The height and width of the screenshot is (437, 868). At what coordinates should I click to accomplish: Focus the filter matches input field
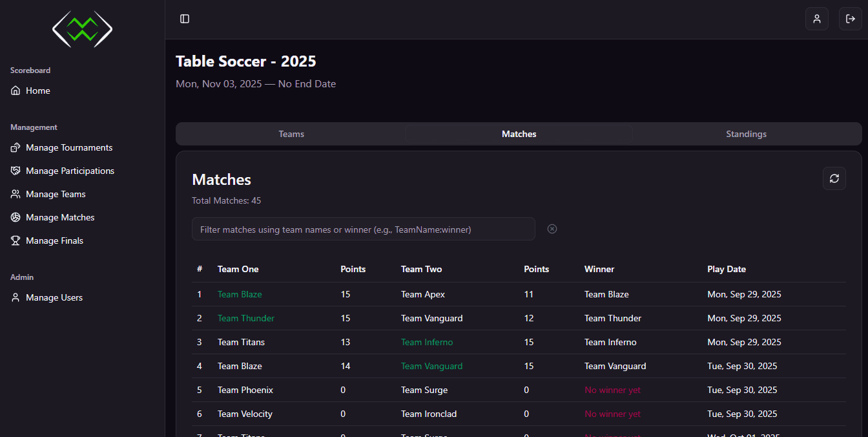click(363, 229)
